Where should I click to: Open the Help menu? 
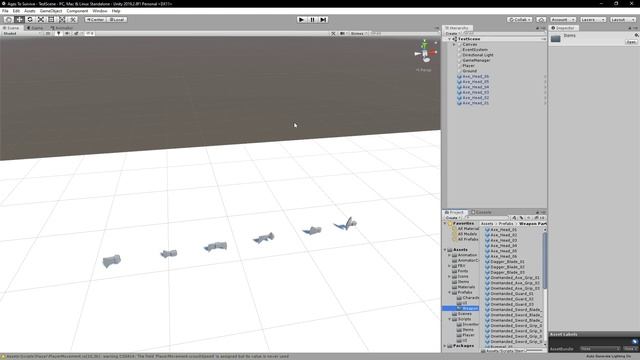pyautogui.click(x=116, y=11)
